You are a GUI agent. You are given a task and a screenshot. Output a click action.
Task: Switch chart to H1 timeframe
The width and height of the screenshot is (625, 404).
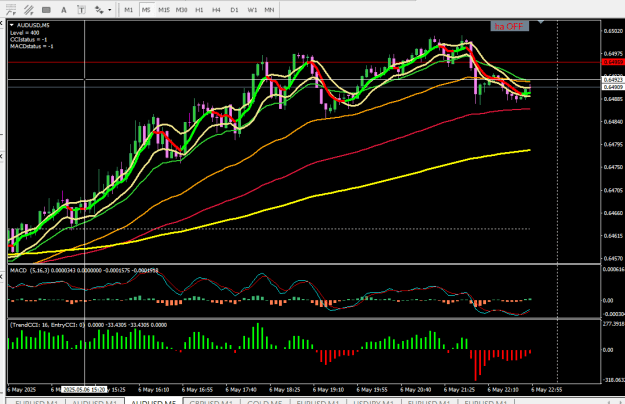point(199,10)
